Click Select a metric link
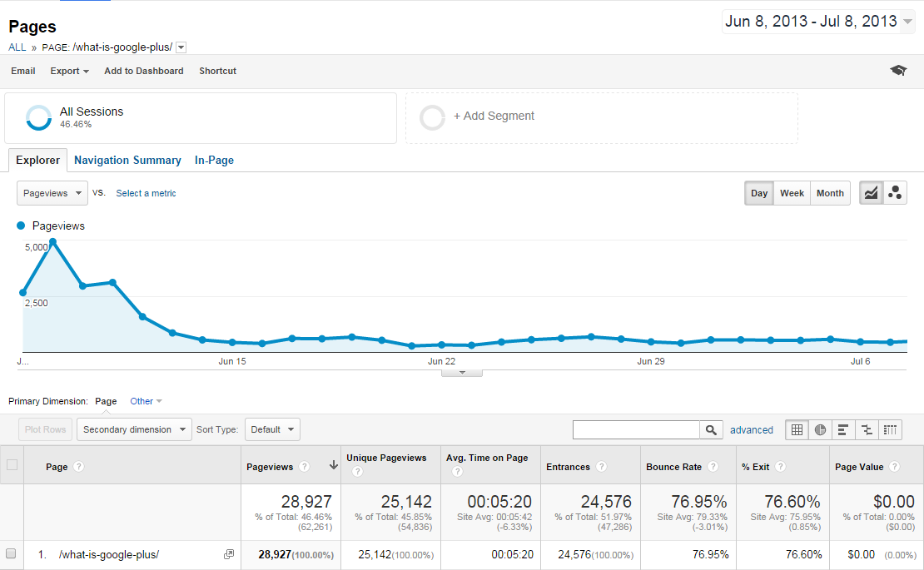 coord(146,193)
